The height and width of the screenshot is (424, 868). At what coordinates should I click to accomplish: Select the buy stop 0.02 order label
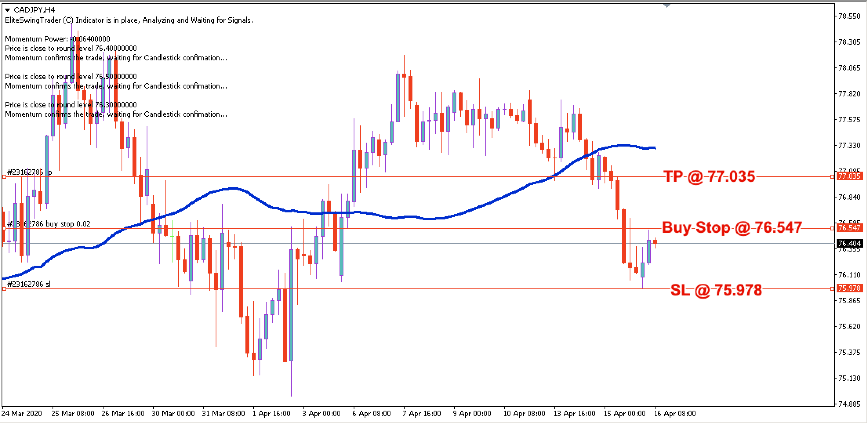coord(49,224)
